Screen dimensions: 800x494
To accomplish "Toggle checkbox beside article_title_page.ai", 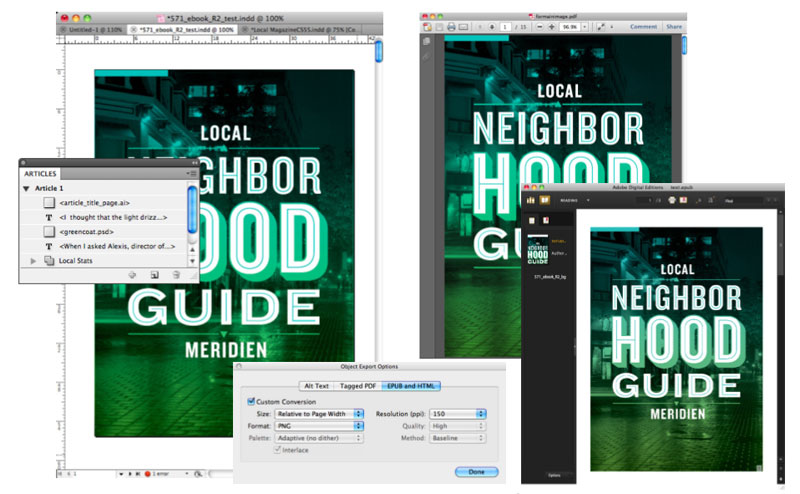I will pyautogui.click(x=49, y=203).
